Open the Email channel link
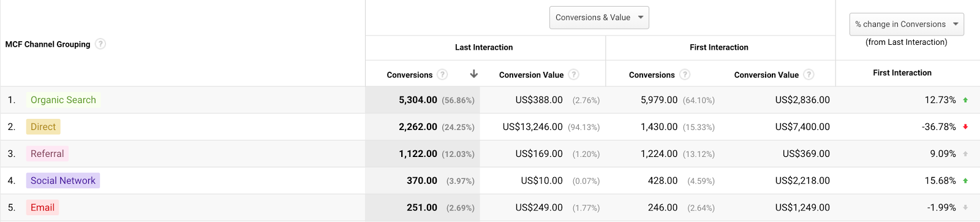This screenshot has height=222, width=980. 42,208
